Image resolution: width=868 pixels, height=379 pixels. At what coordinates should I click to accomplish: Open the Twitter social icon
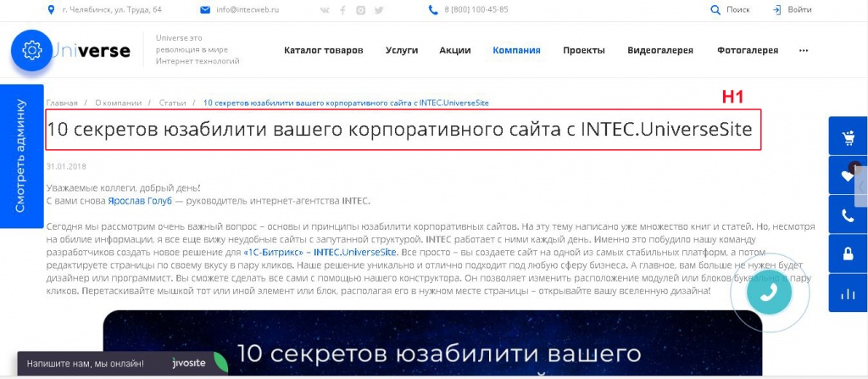click(379, 10)
